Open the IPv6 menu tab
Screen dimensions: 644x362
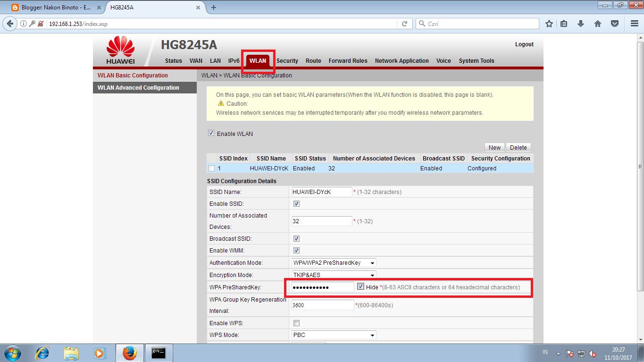234,61
